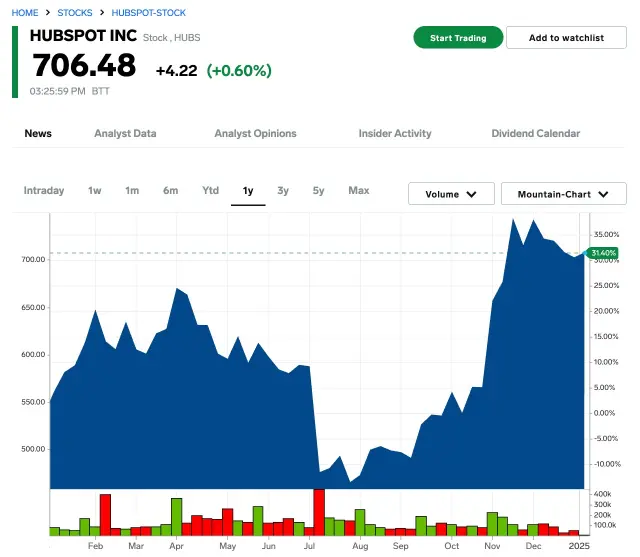Open the Volume dropdown
640x557 pixels.
452,194
